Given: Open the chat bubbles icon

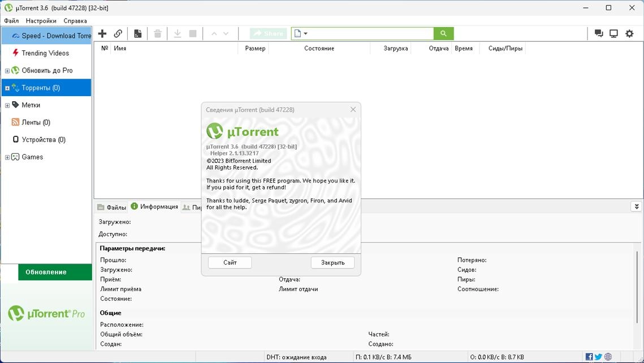Looking at the screenshot, I should pos(599,34).
